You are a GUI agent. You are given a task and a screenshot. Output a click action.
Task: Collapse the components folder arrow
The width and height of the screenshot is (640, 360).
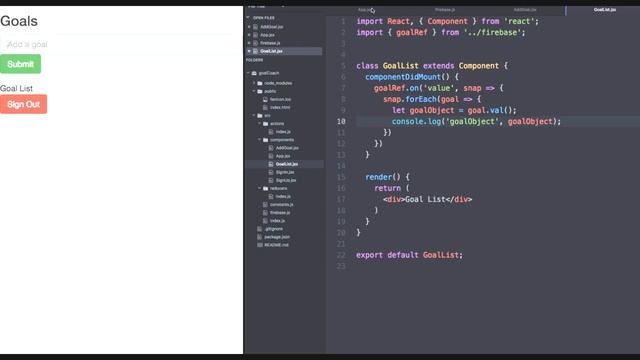coord(260,140)
